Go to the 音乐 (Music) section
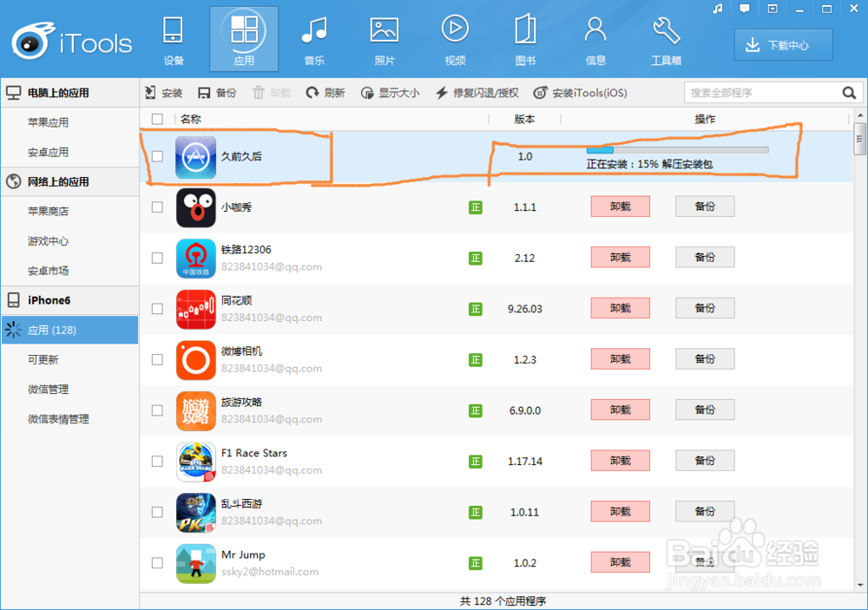Screen dimensions: 868x610 click(x=314, y=40)
